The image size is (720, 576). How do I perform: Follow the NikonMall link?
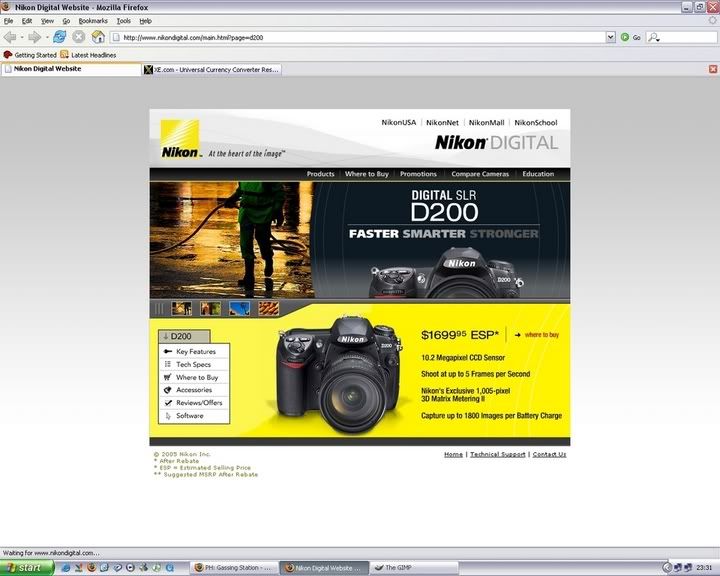click(x=486, y=122)
